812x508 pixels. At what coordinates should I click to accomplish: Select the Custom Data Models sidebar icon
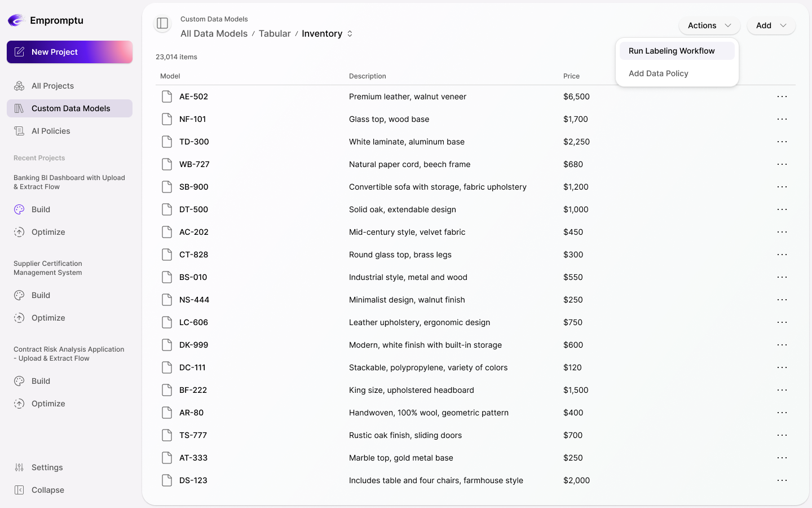coord(19,108)
